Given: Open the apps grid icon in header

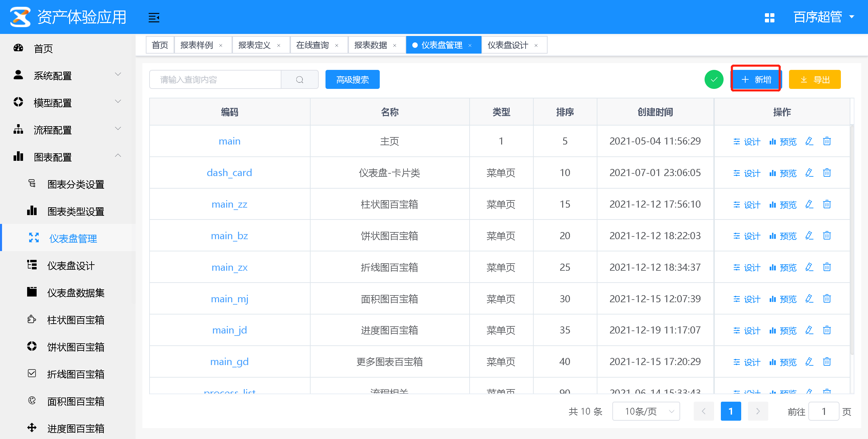Looking at the screenshot, I should click(x=769, y=18).
